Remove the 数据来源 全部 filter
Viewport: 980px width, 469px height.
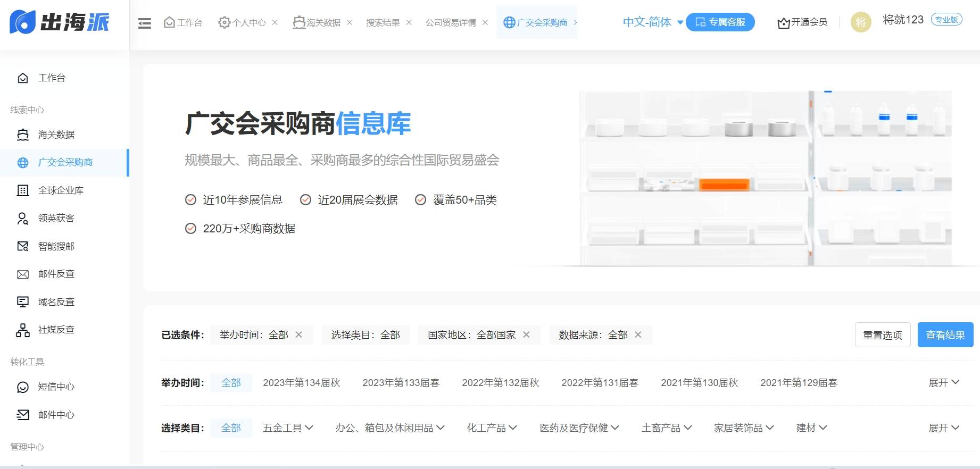(638, 334)
